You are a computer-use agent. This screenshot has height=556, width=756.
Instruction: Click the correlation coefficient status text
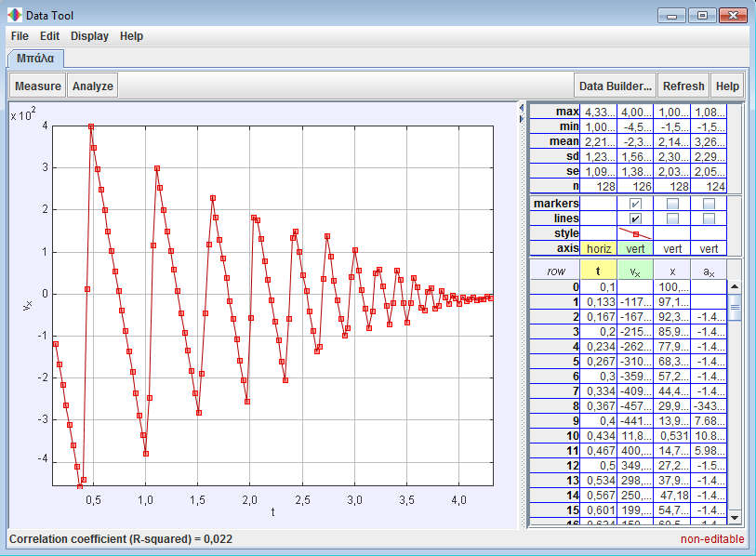pyautogui.click(x=121, y=539)
